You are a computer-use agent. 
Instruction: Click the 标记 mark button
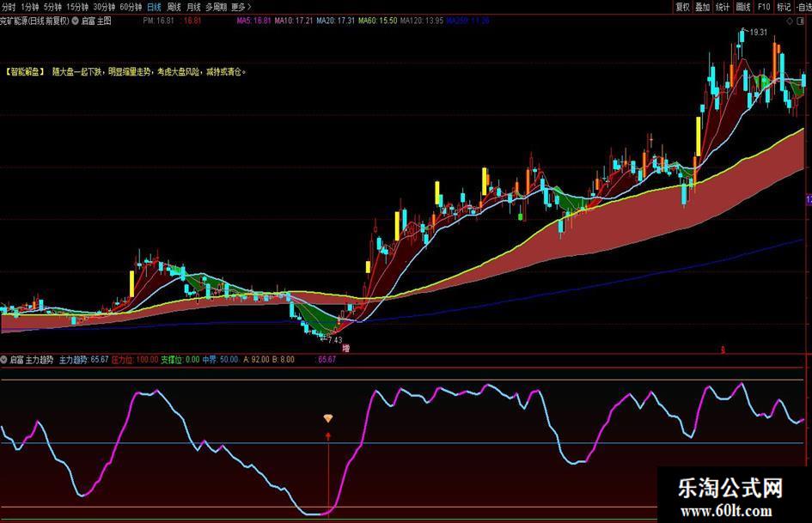[784, 7]
